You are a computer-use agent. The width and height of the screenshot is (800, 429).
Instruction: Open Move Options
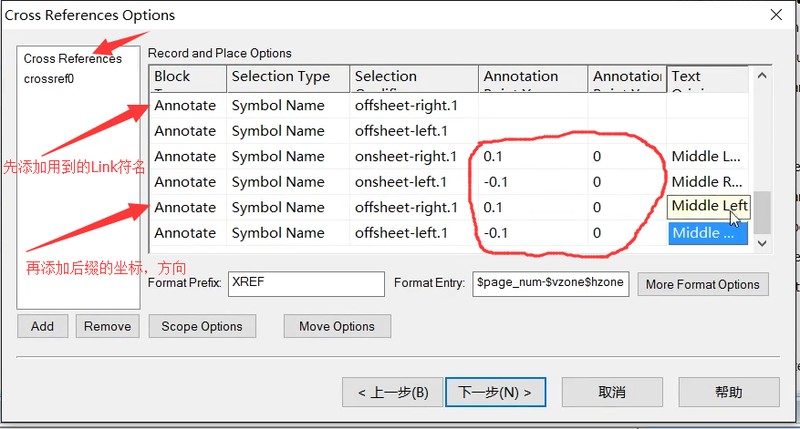click(337, 326)
